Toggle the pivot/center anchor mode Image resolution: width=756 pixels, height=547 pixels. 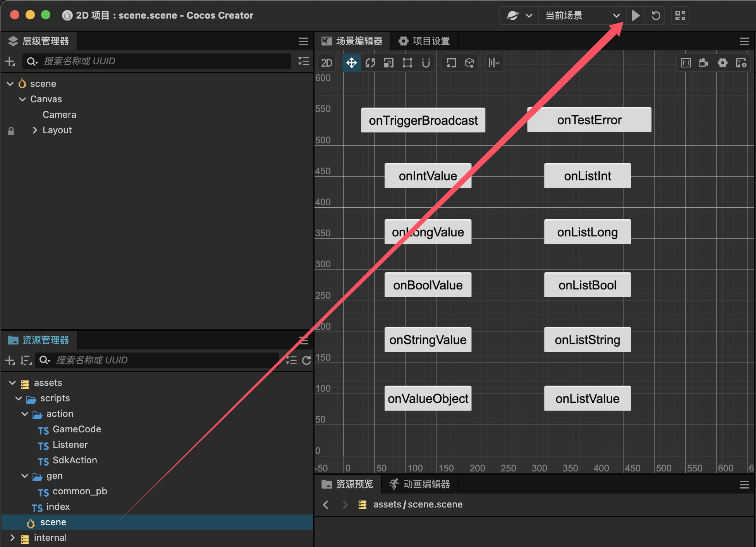point(451,63)
